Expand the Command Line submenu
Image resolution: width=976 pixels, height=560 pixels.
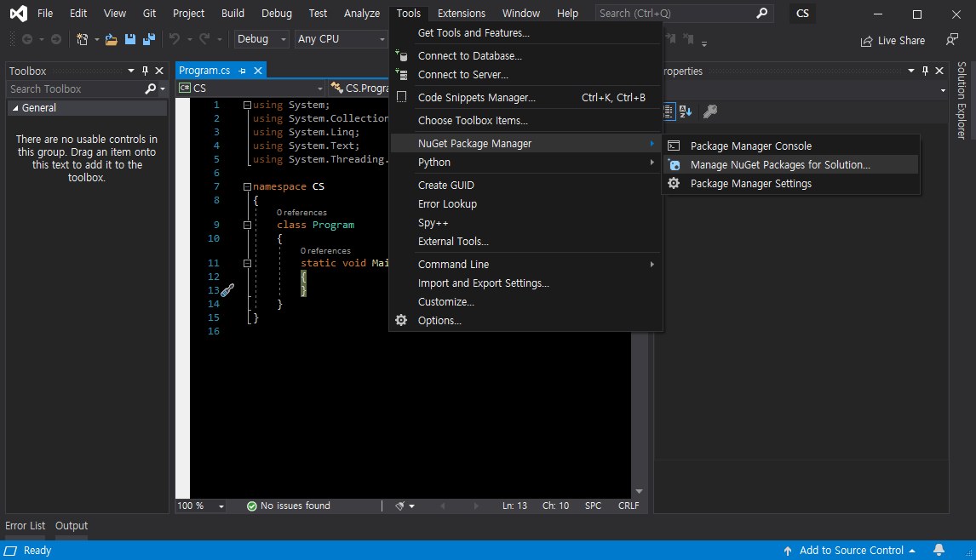(526, 265)
